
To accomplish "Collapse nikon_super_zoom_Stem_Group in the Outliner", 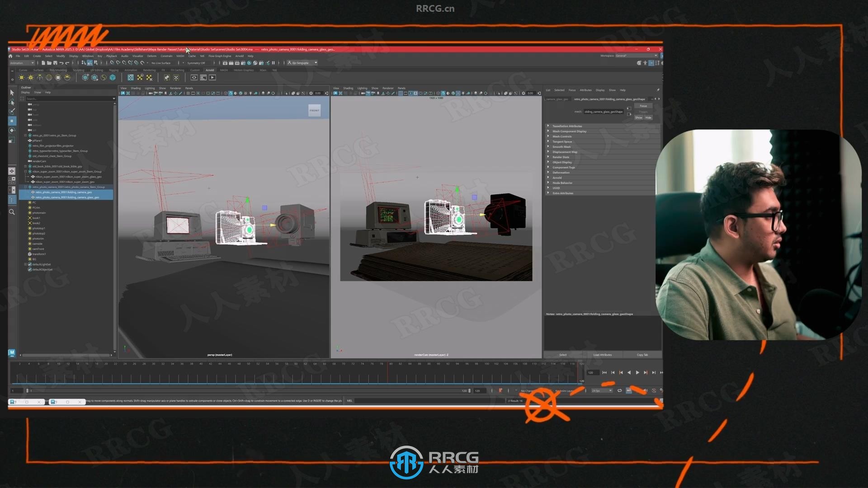I will point(25,172).
